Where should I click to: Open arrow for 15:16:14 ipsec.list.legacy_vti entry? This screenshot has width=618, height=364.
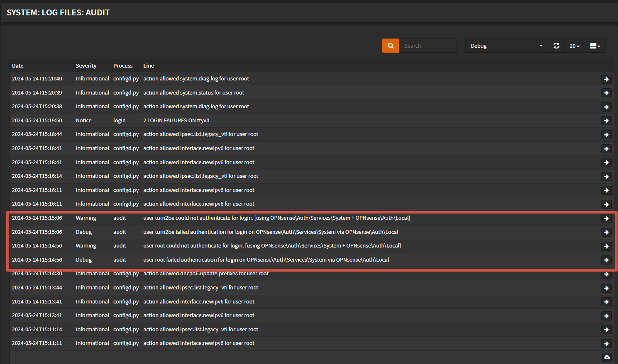[x=606, y=177]
